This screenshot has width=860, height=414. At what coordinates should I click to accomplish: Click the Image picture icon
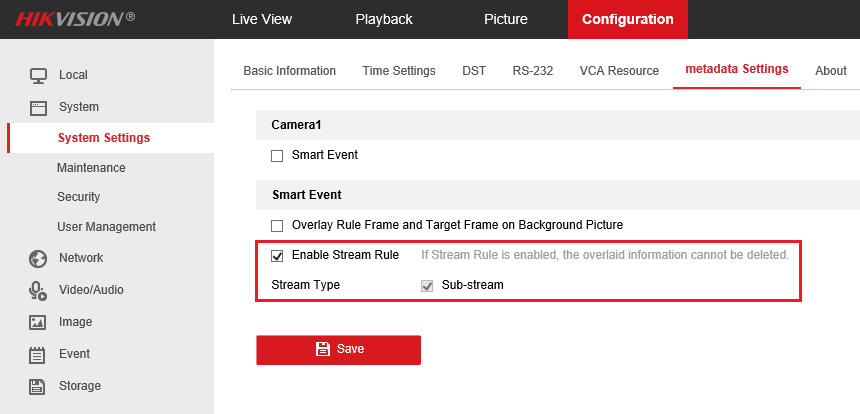coord(38,322)
